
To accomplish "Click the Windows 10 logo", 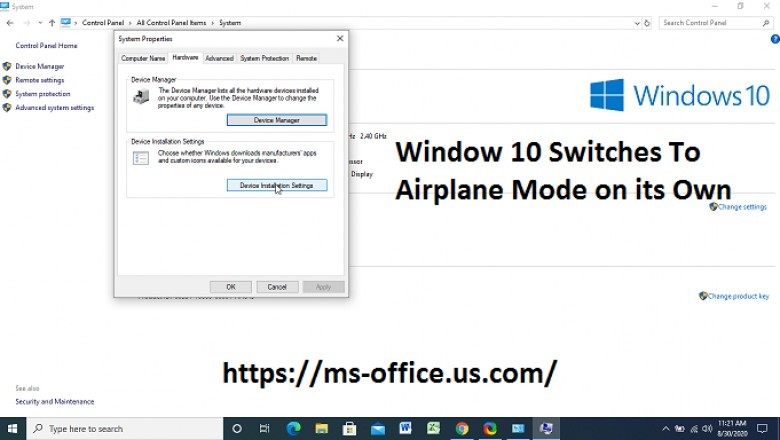I will pos(680,95).
